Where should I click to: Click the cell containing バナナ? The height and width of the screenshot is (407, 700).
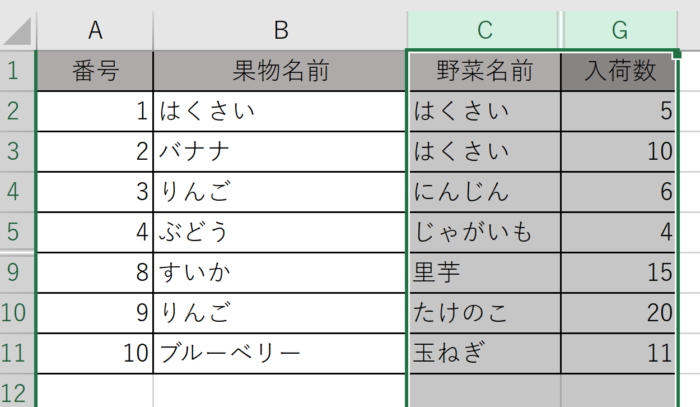[280, 152]
